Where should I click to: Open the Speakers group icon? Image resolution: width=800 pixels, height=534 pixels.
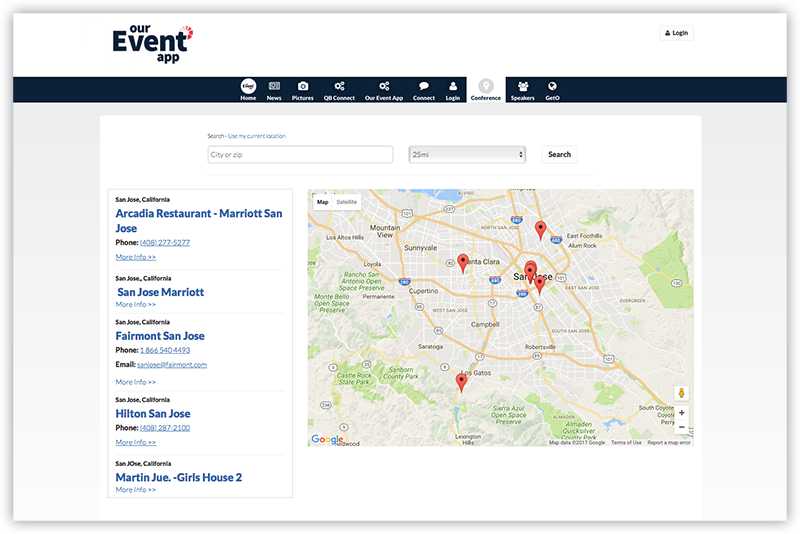click(522, 90)
